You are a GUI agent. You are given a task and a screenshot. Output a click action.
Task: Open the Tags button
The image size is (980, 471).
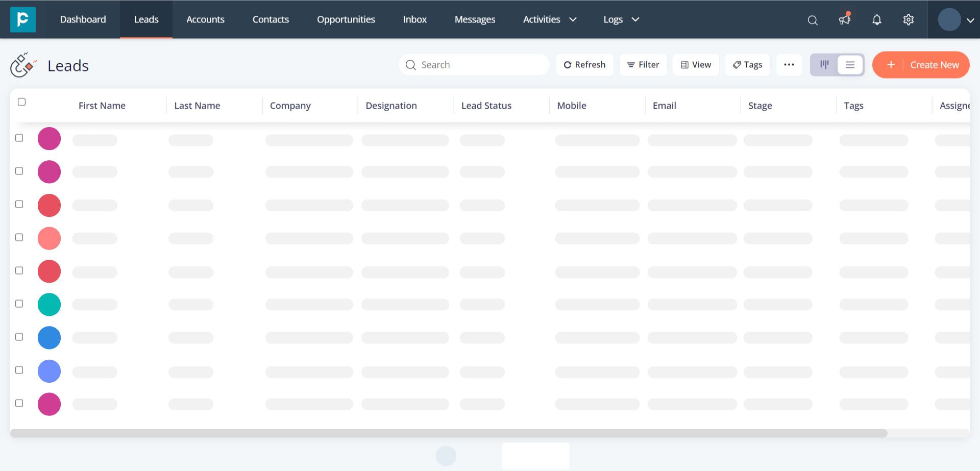click(x=748, y=65)
